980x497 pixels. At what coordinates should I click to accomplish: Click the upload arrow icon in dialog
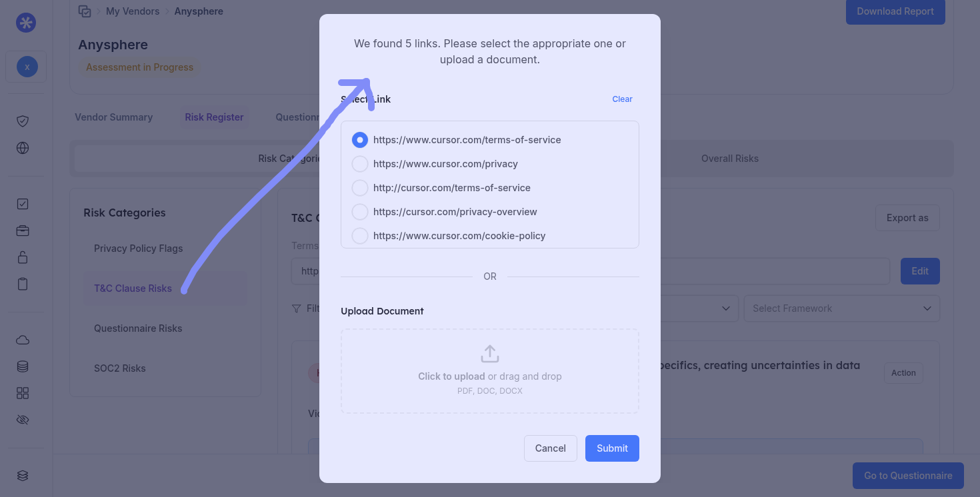490,354
